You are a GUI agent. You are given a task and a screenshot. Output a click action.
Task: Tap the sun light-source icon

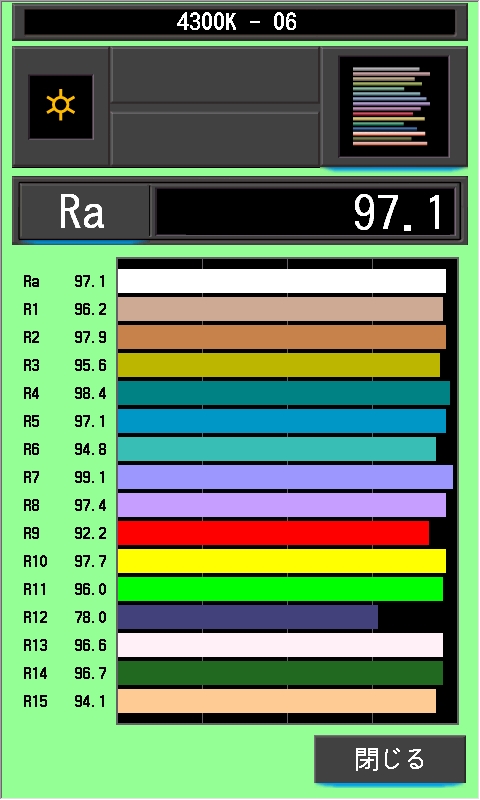61,107
